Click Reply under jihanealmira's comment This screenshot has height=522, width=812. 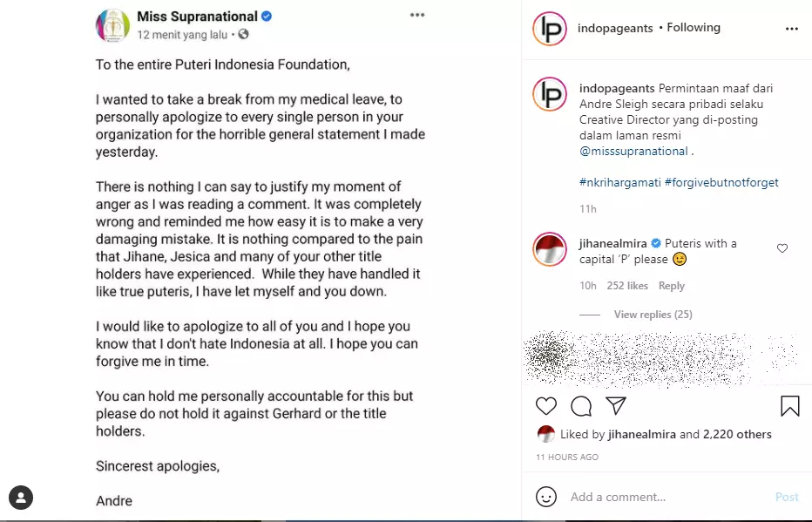672,285
